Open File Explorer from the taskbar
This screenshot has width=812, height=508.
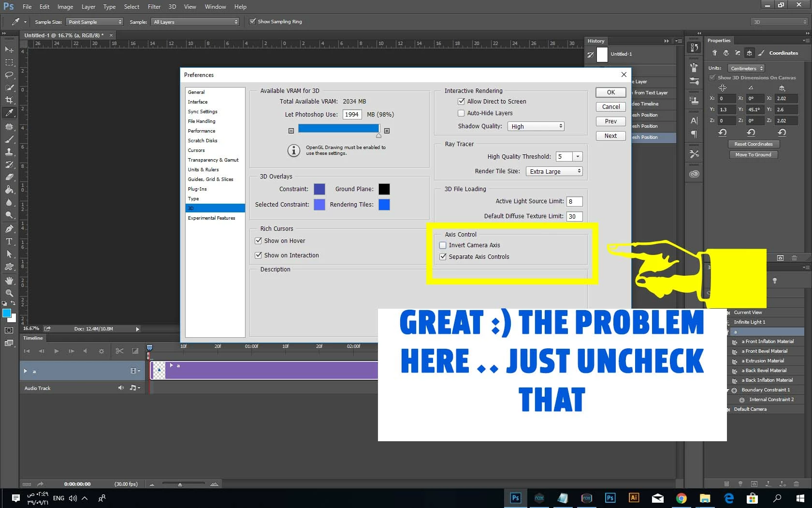click(705, 498)
